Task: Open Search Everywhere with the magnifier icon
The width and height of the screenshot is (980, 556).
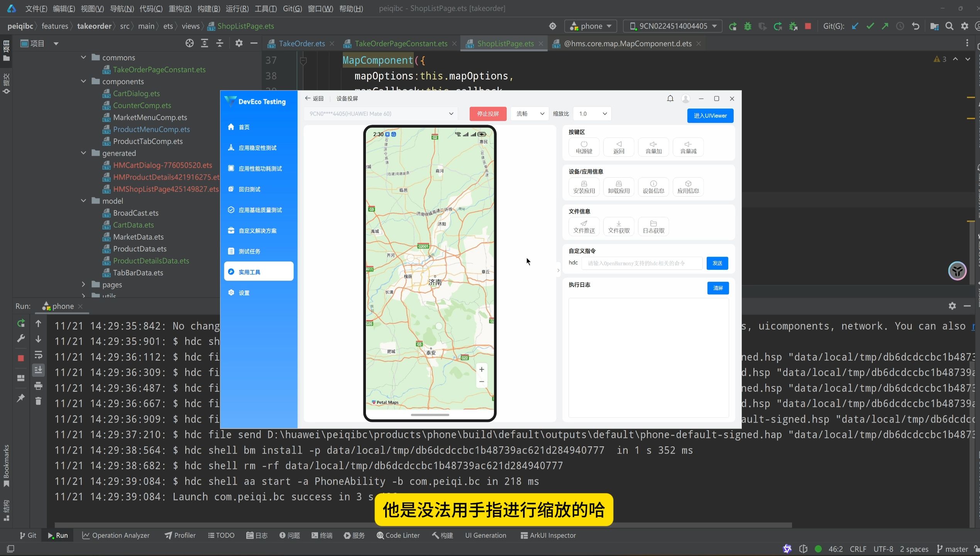Action: 950,26
